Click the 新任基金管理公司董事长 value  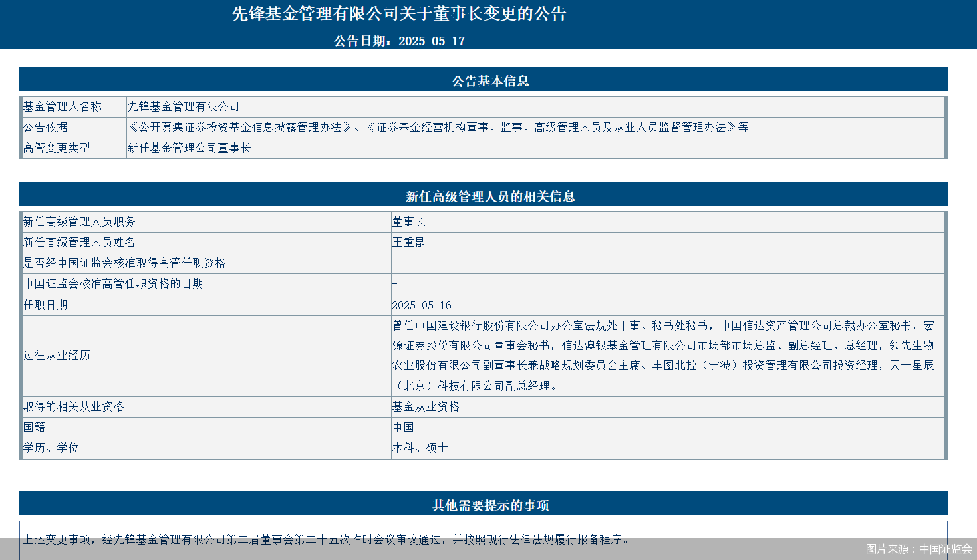(190, 148)
